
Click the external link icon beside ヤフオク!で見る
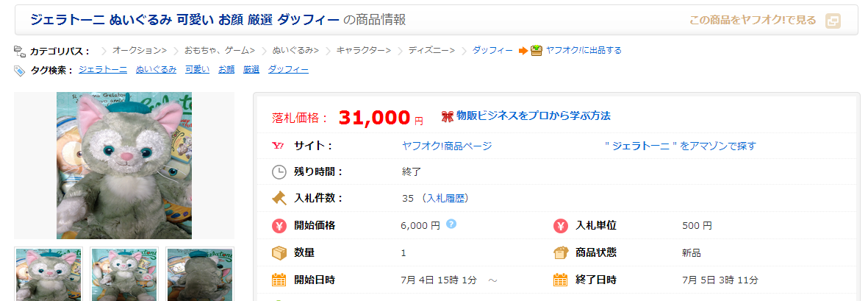pyautogui.click(x=833, y=21)
